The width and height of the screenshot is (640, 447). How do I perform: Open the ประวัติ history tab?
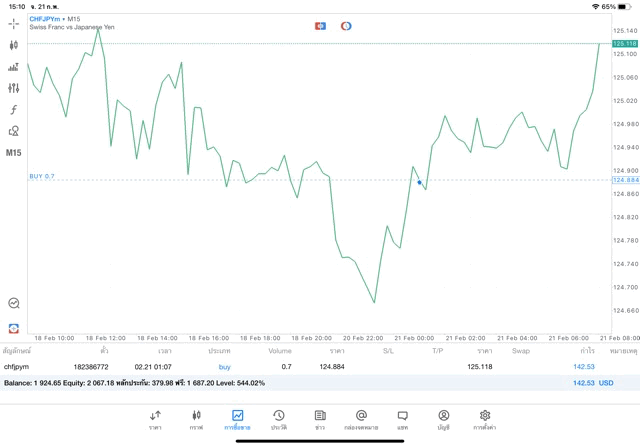click(278, 419)
